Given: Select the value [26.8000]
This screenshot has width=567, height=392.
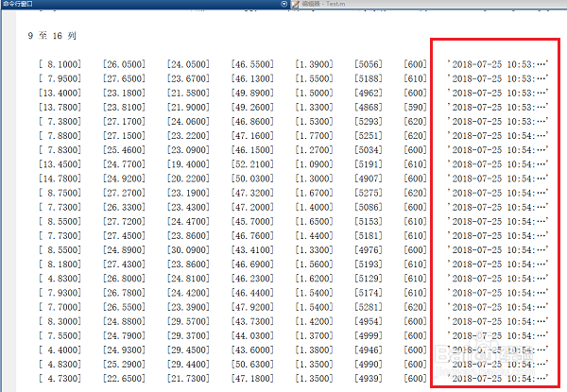Looking at the screenshot, I should (x=124, y=279).
